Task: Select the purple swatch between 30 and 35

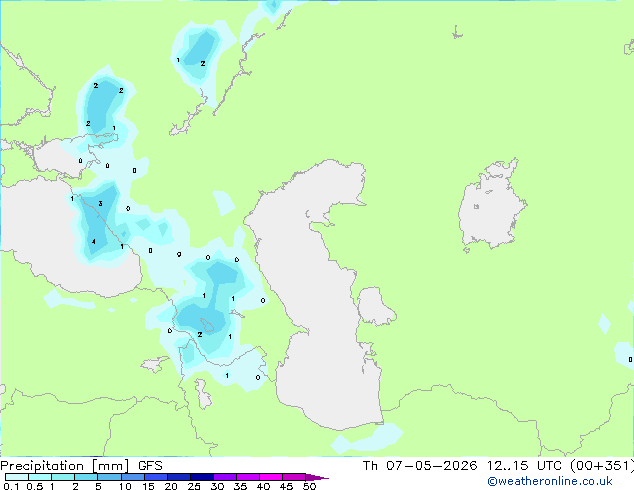Action: (225, 477)
